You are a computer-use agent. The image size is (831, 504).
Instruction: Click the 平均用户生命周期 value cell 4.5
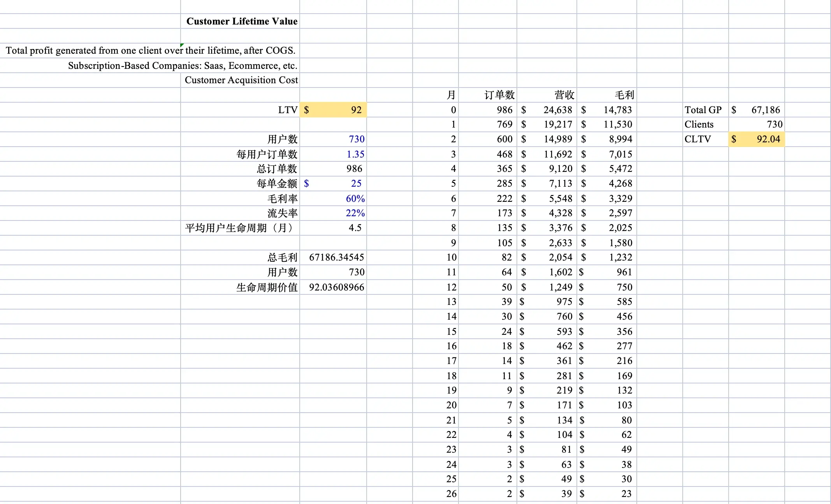click(333, 228)
